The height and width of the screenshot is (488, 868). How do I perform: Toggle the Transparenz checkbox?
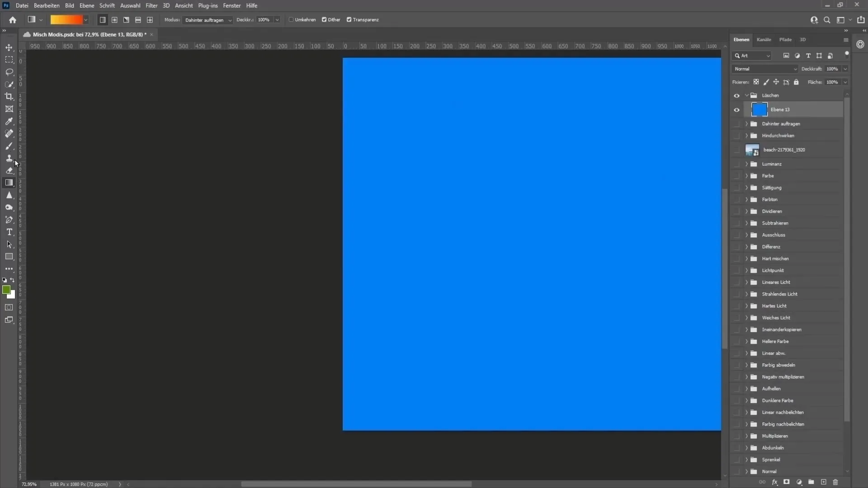click(349, 20)
